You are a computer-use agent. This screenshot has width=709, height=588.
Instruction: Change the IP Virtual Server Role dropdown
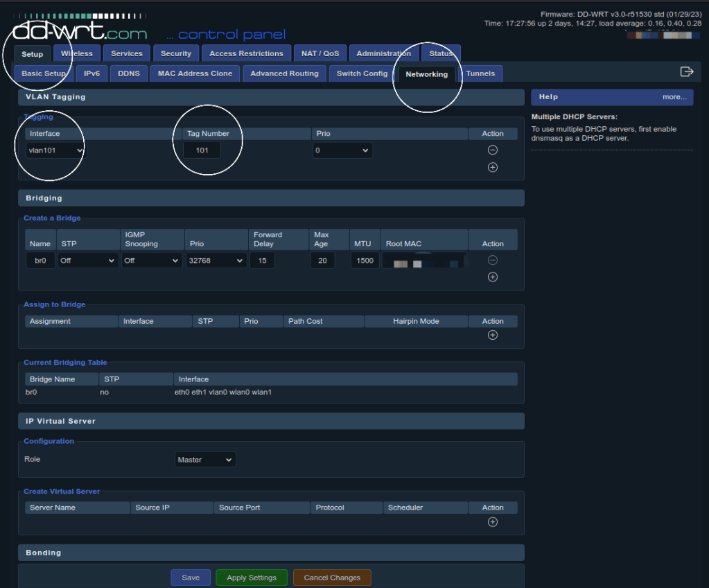[x=205, y=460]
